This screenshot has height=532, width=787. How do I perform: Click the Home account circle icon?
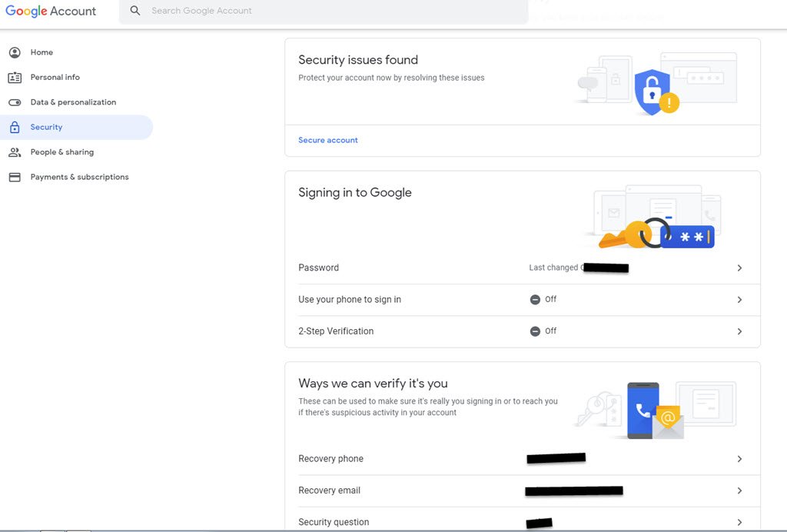(15, 52)
